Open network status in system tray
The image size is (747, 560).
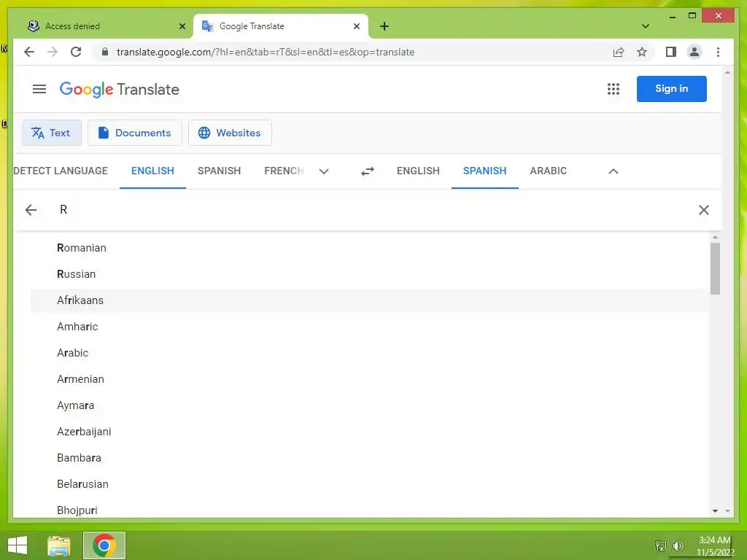click(x=660, y=545)
